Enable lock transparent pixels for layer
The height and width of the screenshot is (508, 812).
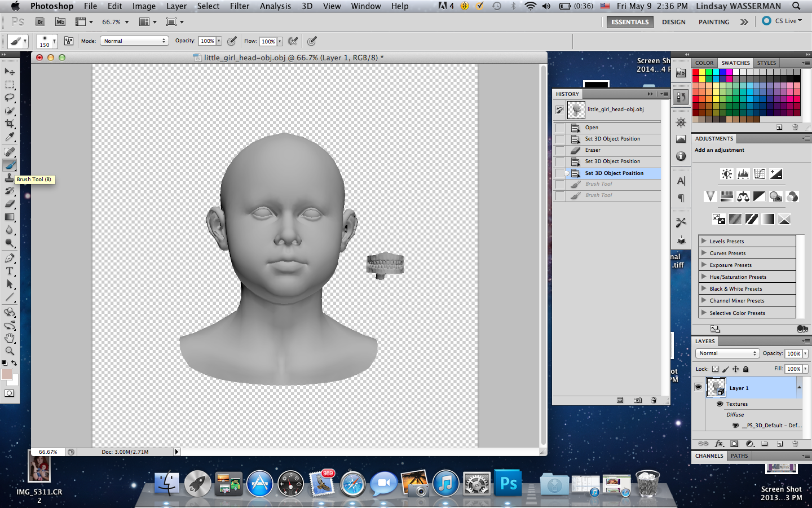715,369
